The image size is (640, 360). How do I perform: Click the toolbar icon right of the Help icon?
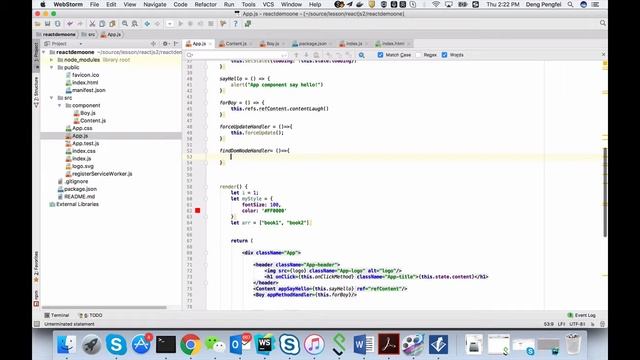[248, 24]
